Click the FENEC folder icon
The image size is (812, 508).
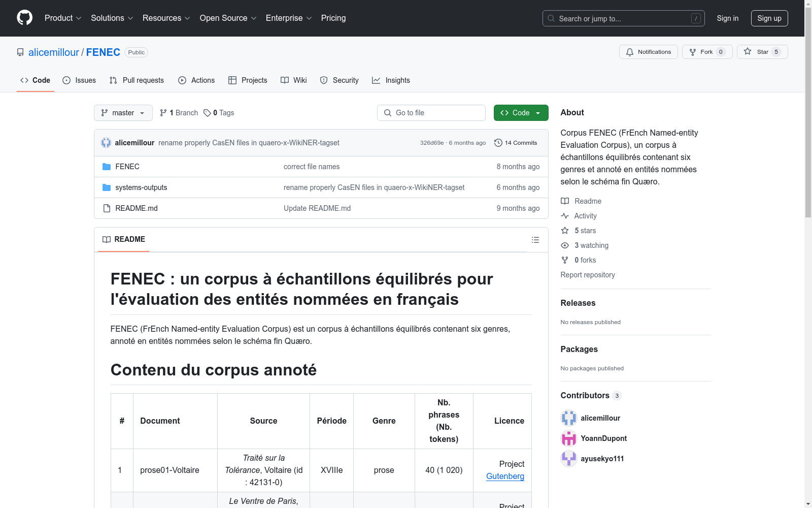(107, 167)
